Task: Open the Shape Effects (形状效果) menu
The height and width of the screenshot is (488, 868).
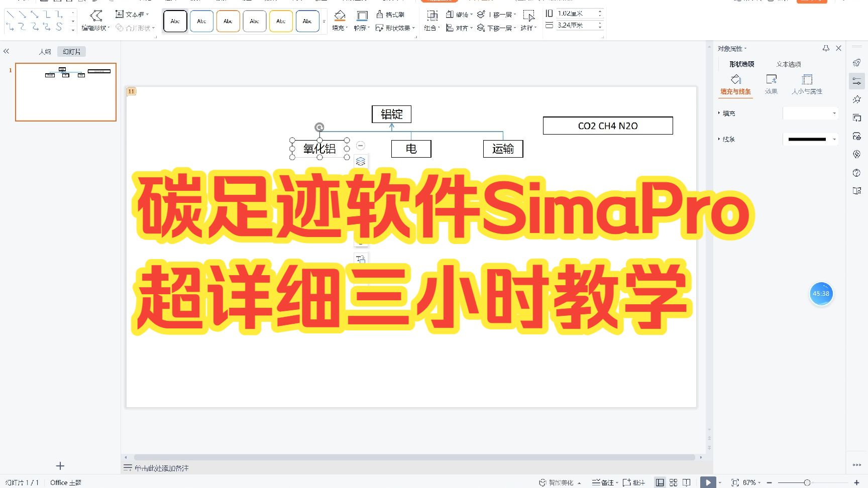Action: pyautogui.click(x=395, y=28)
